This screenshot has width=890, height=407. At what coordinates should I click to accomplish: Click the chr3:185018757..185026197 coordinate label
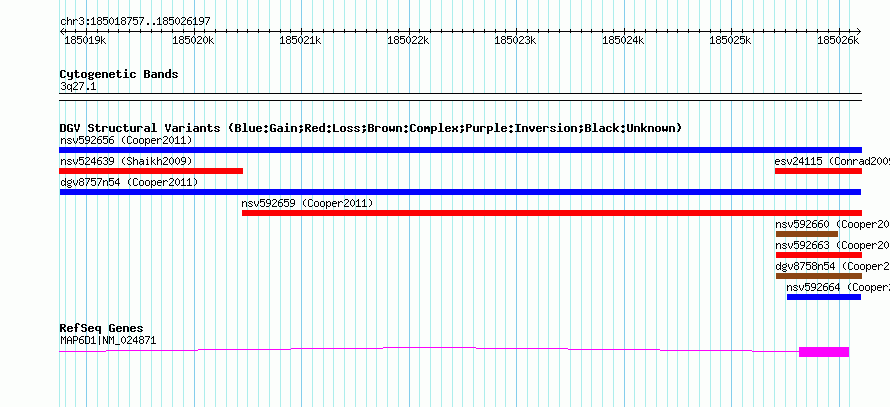coord(135,21)
